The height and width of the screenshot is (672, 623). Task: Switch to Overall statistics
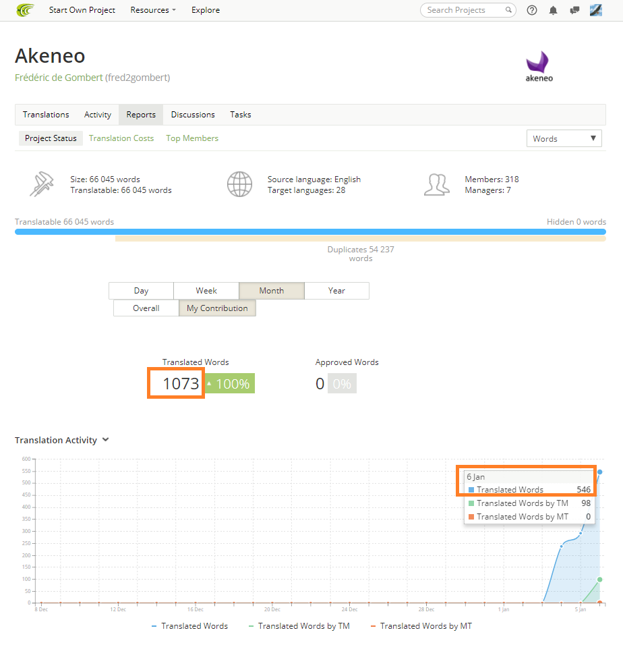coord(146,308)
